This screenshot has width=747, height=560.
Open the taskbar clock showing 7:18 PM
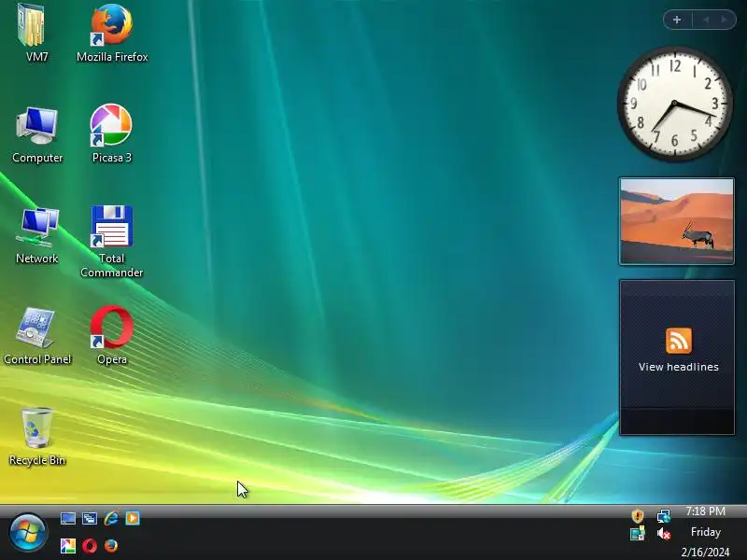(x=706, y=511)
